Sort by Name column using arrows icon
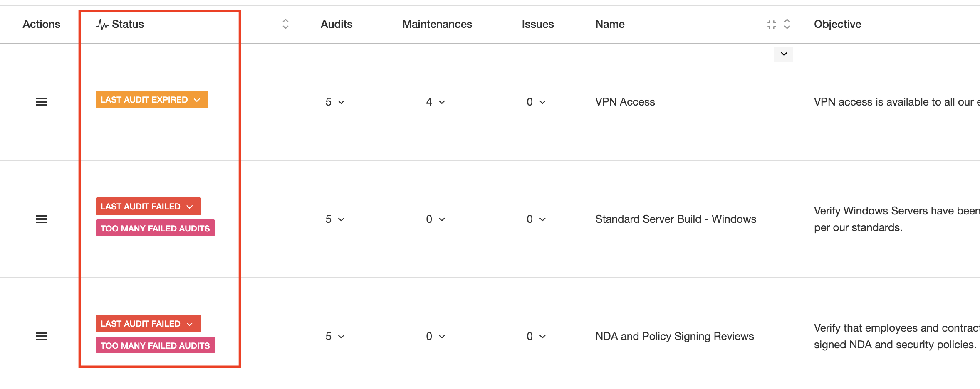The height and width of the screenshot is (389, 980). click(787, 24)
